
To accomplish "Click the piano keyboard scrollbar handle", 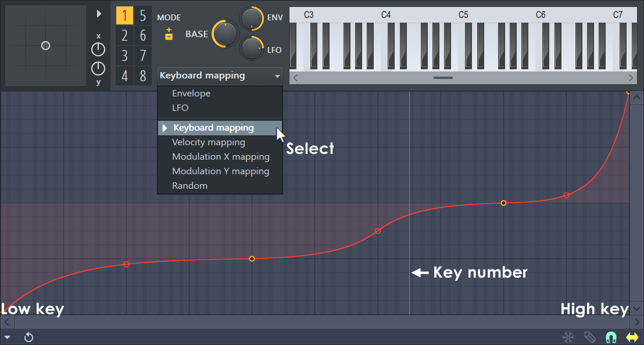I will point(443,78).
